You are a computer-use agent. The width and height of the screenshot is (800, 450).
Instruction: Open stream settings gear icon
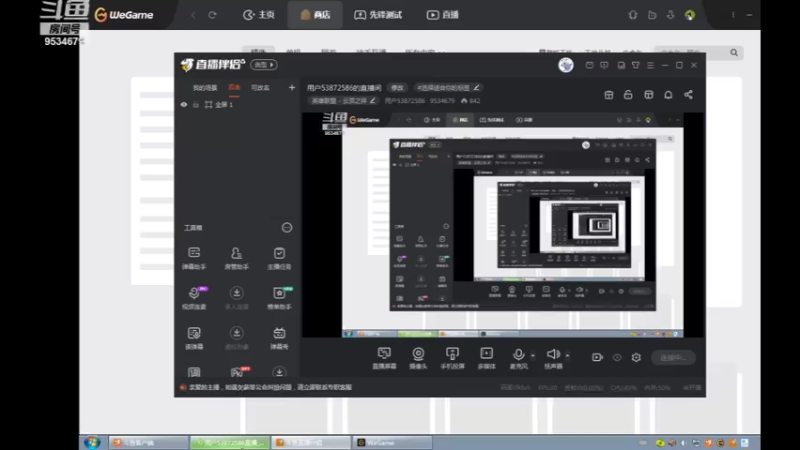[x=636, y=357]
